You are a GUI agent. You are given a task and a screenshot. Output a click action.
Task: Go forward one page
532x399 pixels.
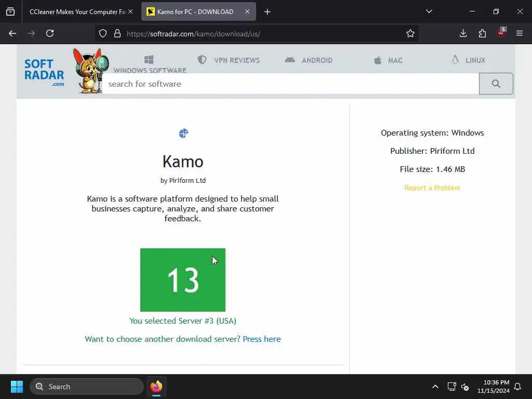coord(31,33)
